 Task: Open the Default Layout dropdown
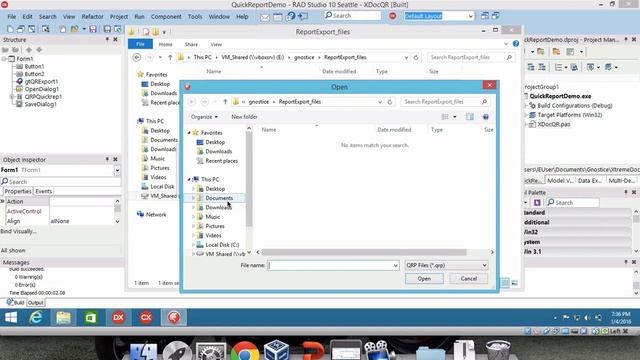pos(471,16)
